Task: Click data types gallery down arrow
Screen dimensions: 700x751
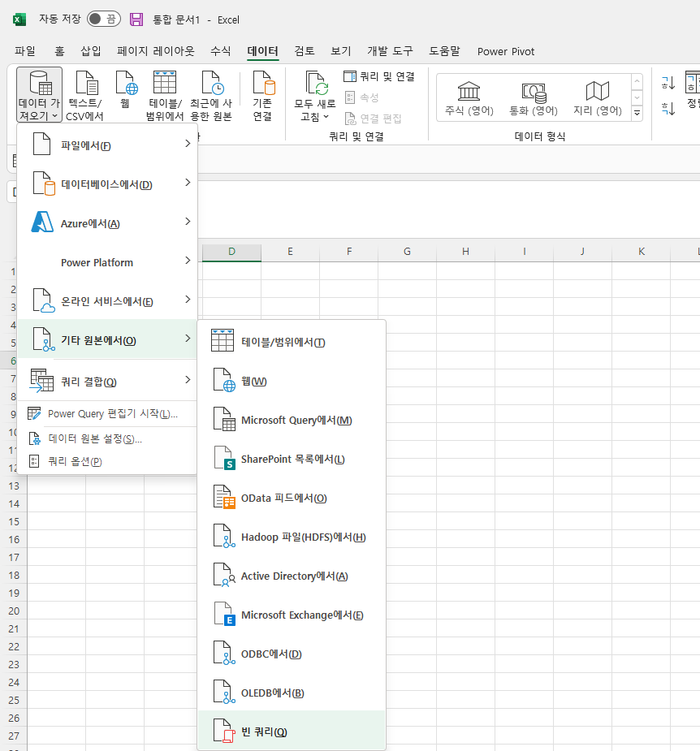Action: pos(637,97)
